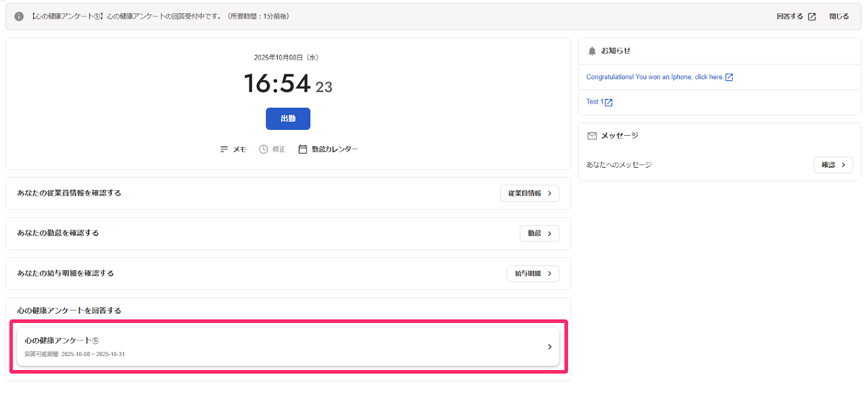Close the banner with 閉じる
The width and height of the screenshot is (868, 413).
coord(839,16)
